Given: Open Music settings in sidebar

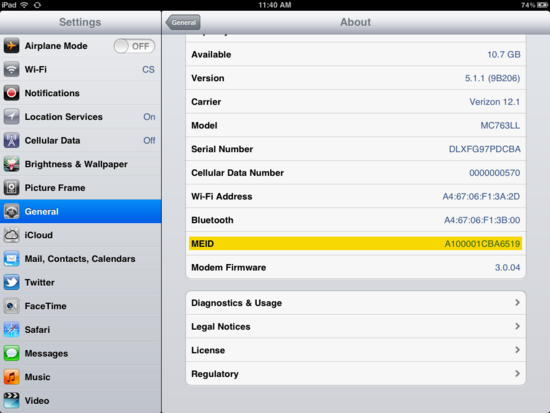Looking at the screenshot, I should (x=81, y=377).
